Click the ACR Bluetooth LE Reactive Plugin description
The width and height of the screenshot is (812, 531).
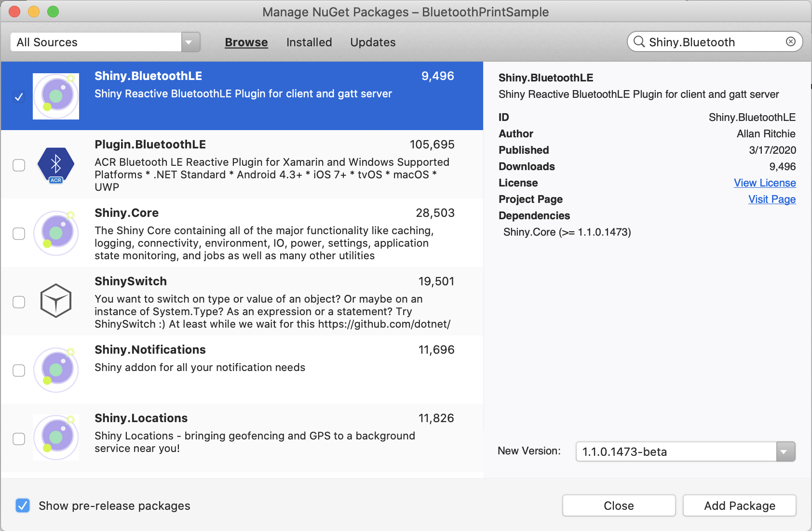tap(272, 174)
